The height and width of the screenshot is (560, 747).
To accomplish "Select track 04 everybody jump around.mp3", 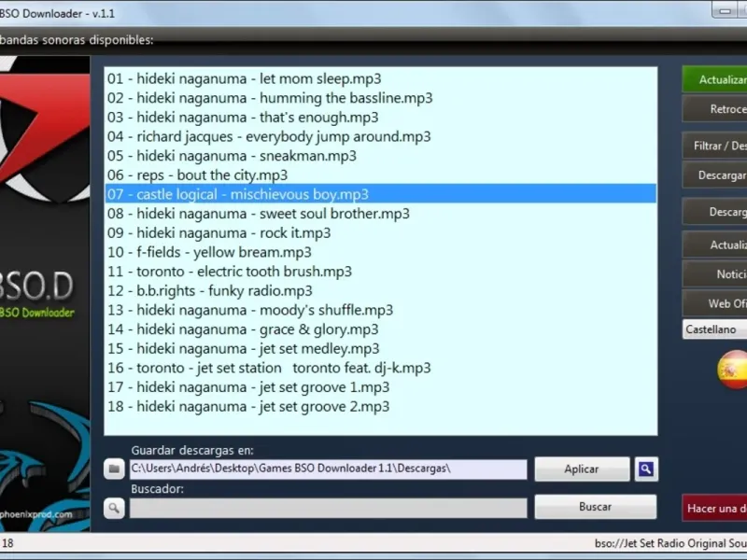I will [380, 136].
